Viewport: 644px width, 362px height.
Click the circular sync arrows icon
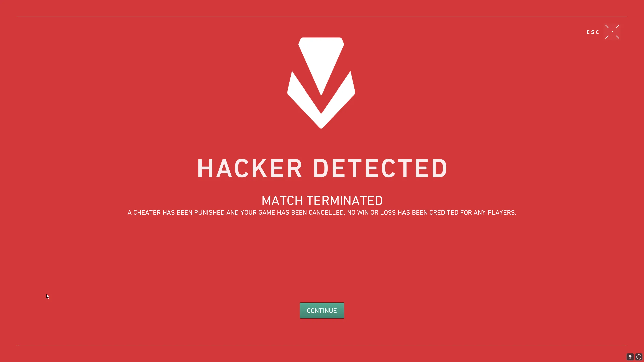click(x=639, y=357)
